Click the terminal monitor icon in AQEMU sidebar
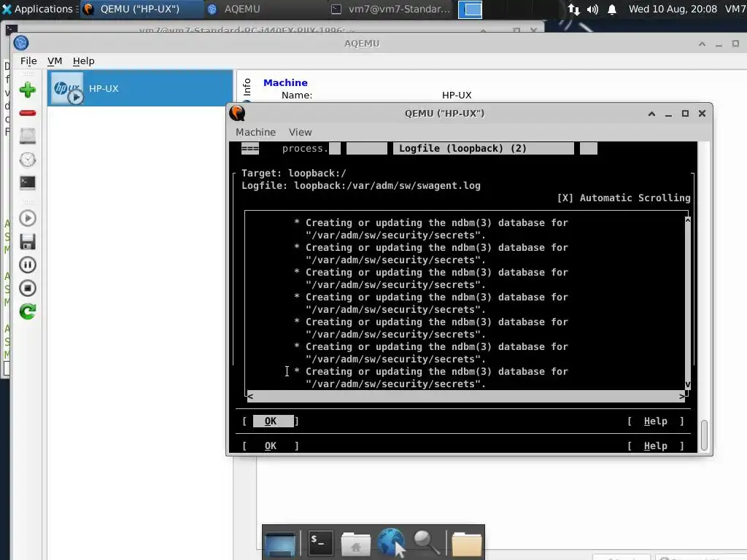The image size is (747, 560). [x=28, y=183]
